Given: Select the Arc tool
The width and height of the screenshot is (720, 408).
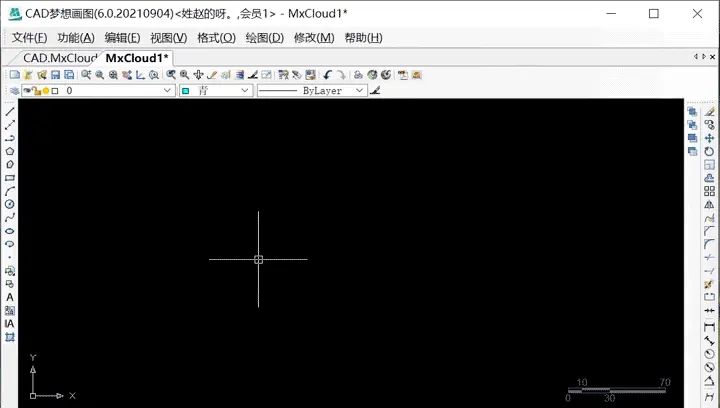Looking at the screenshot, I should click(x=10, y=191).
